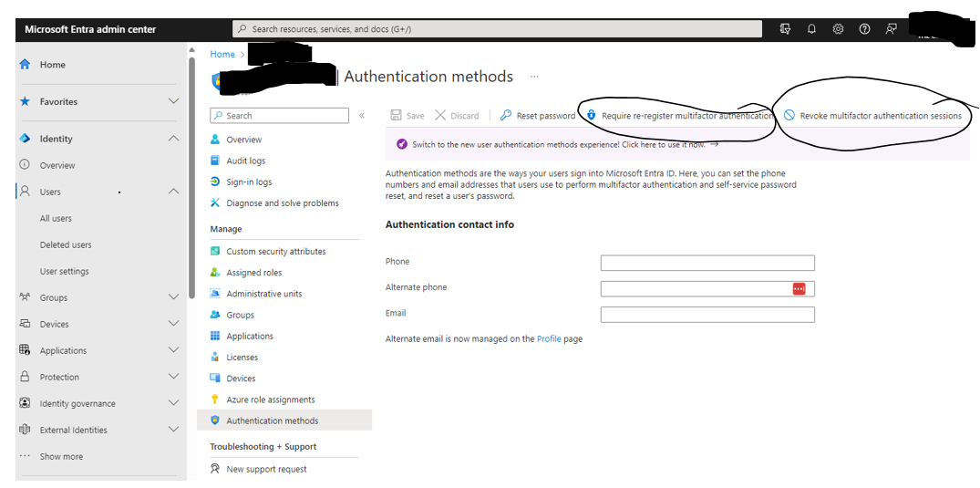Expand the Applications chevron in left sidebar

click(174, 349)
